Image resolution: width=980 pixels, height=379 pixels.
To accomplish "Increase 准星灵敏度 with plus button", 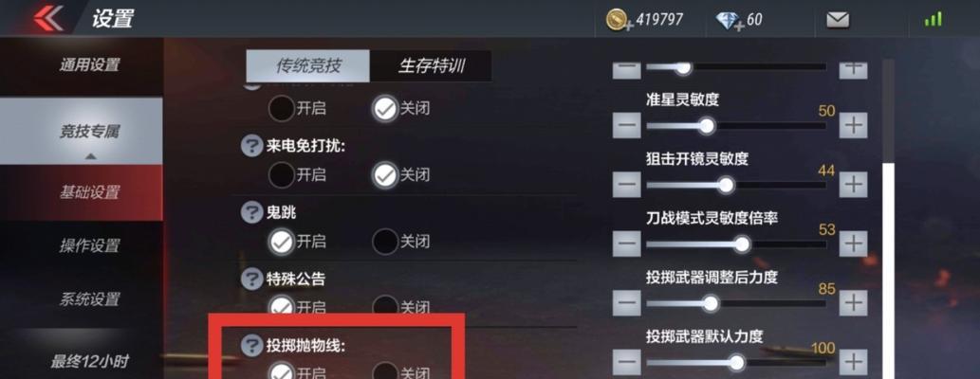I will point(853,126).
